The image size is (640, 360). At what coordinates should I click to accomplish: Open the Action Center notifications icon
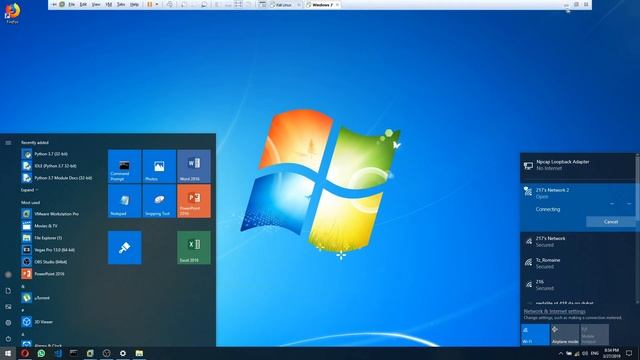click(629, 353)
